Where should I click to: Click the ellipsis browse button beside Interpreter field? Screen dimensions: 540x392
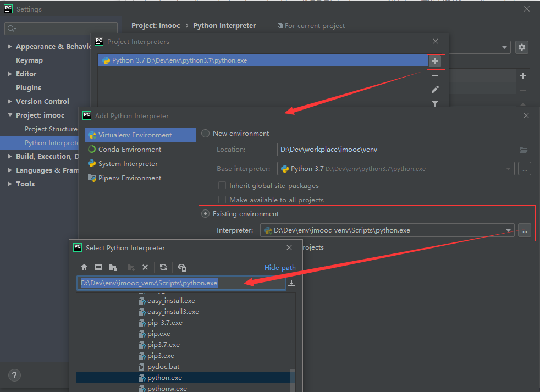525,230
